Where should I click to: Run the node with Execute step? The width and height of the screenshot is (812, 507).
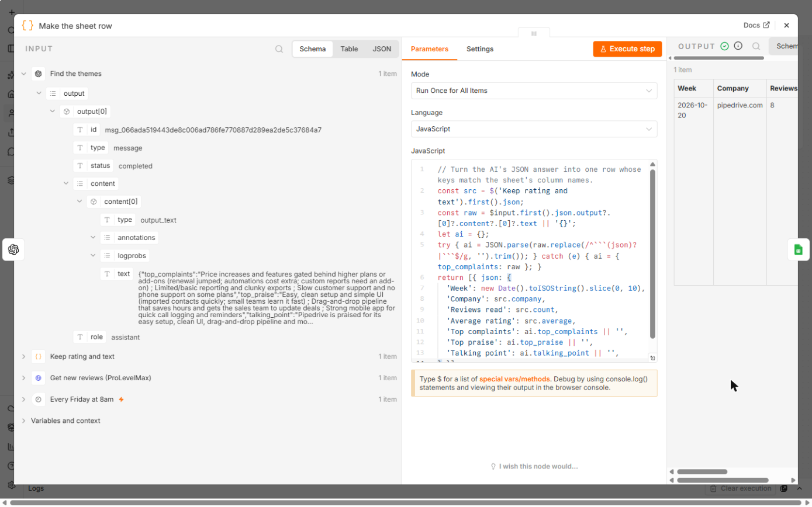(627, 49)
